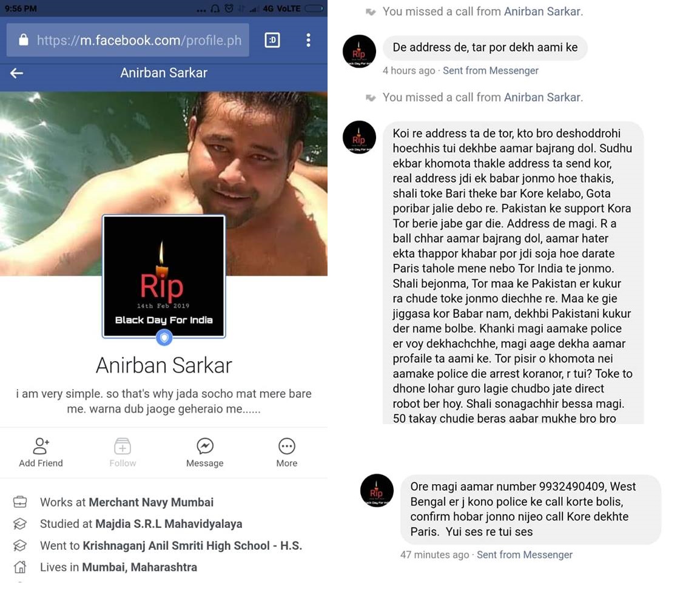The height and width of the screenshot is (594, 700).
Task: Tap the Follow icon
Action: (123, 446)
